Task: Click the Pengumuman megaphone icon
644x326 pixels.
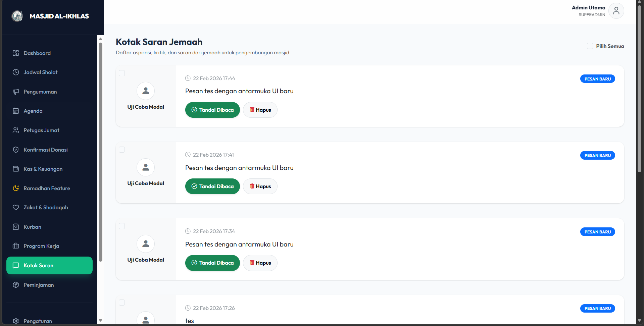Action: 16,92
